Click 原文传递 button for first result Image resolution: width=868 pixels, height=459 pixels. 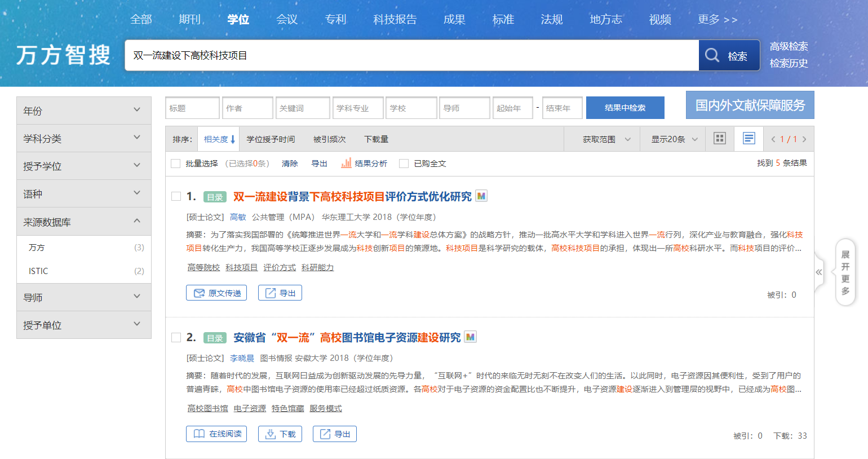point(216,293)
